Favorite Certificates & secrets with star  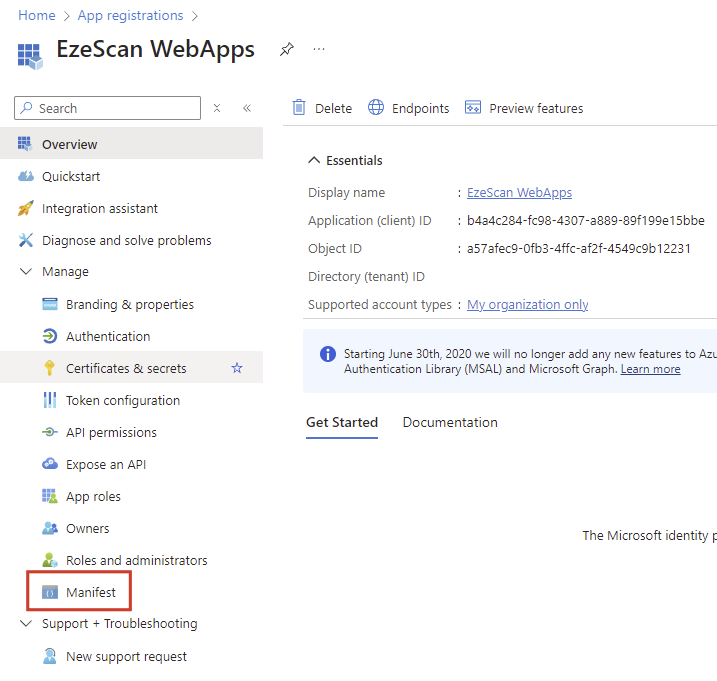[237, 368]
